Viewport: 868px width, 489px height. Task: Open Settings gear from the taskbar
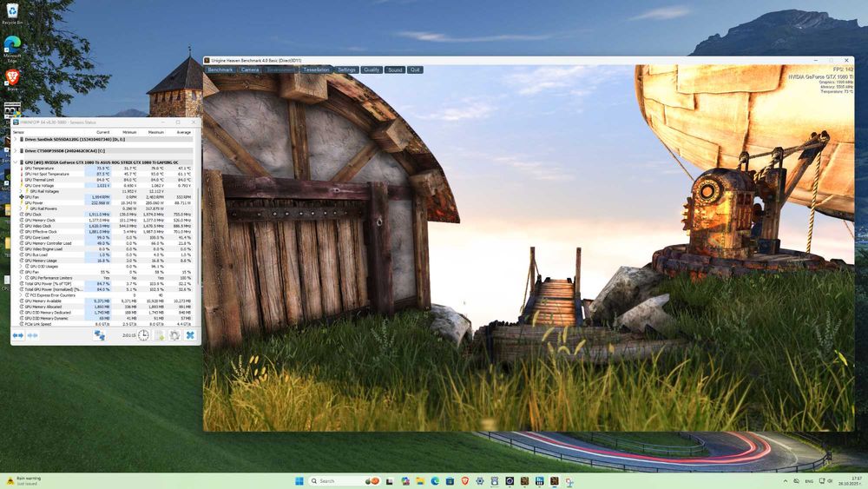click(479, 481)
